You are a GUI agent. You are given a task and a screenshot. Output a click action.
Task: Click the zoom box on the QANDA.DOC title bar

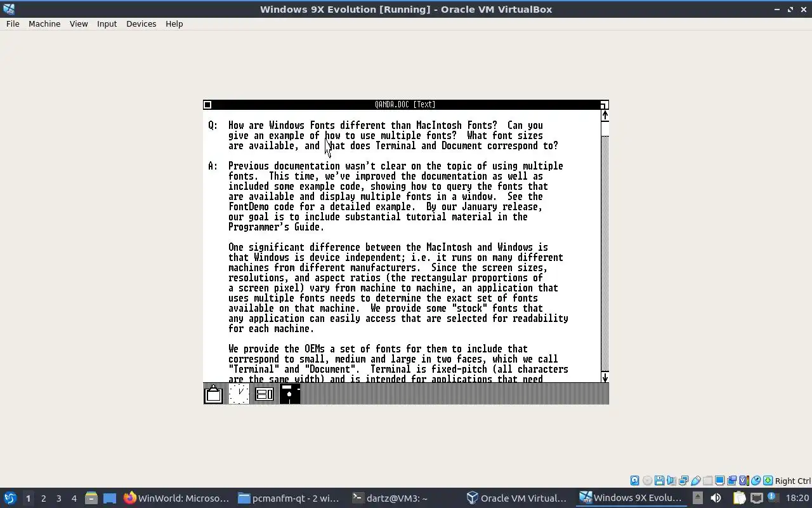605,105
